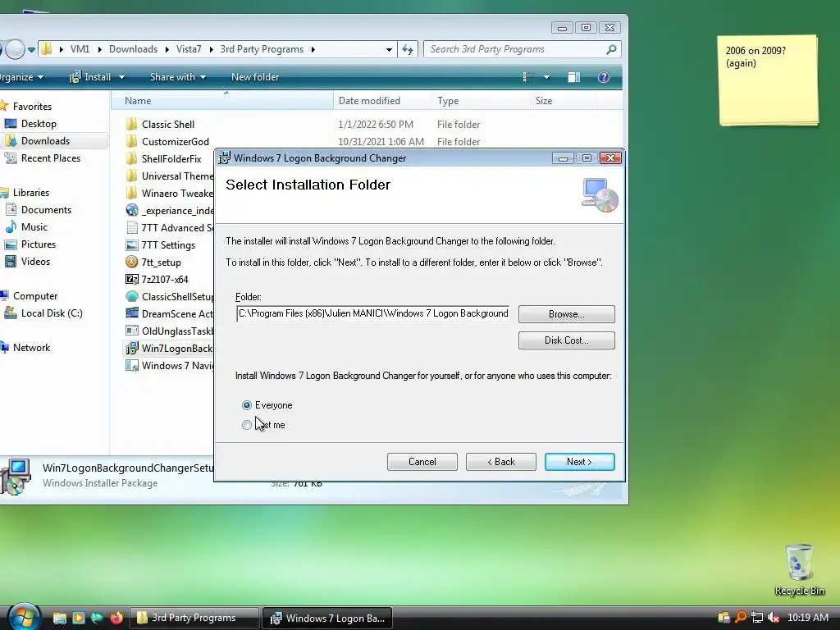Open Documents library in sidebar
Image resolution: width=840 pixels, height=630 pixels.
pyautogui.click(x=46, y=210)
